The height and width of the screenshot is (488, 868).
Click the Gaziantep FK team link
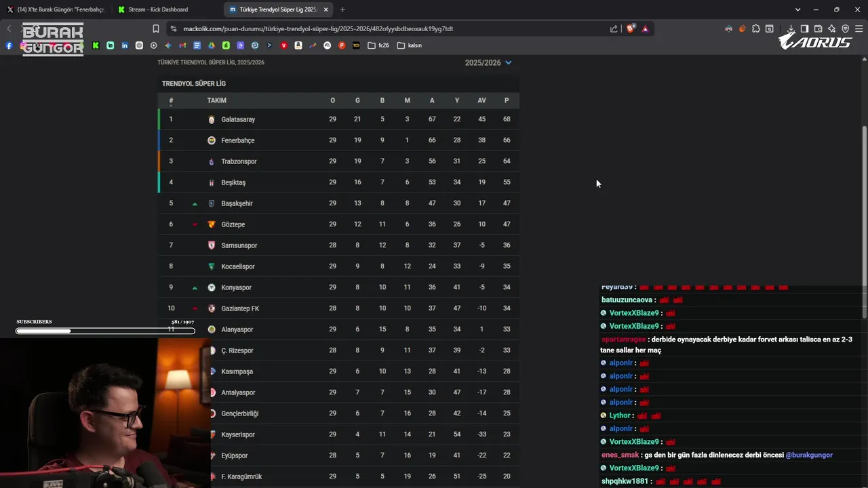click(x=240, y=308)
